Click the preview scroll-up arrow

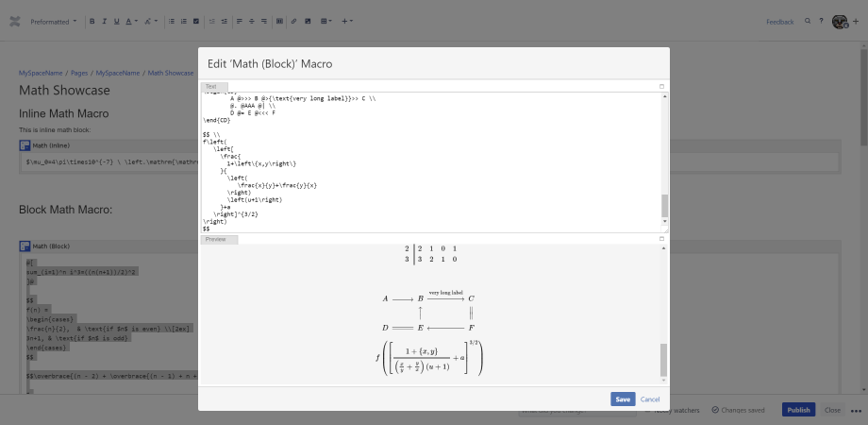click(x=663, y=248)
